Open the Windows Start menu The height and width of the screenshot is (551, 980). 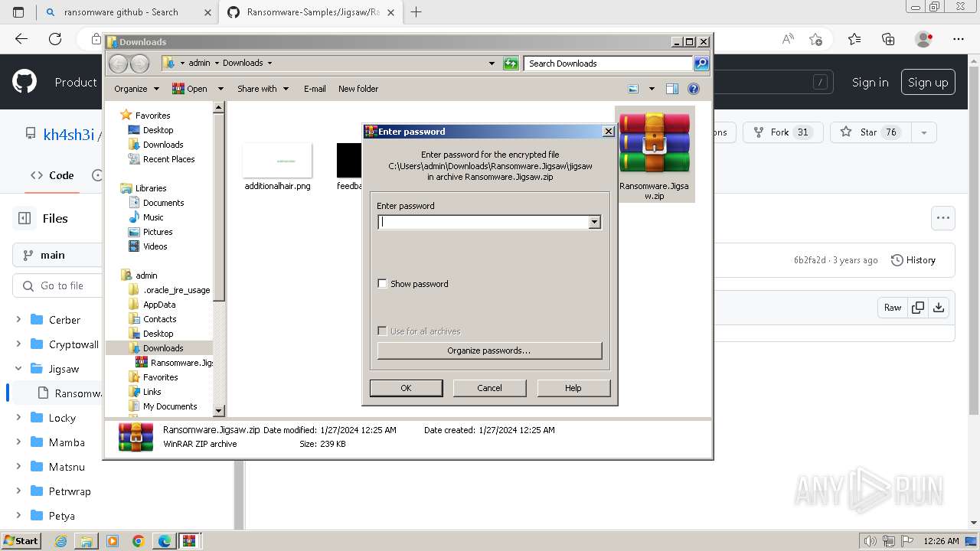(x=21, y=541)
